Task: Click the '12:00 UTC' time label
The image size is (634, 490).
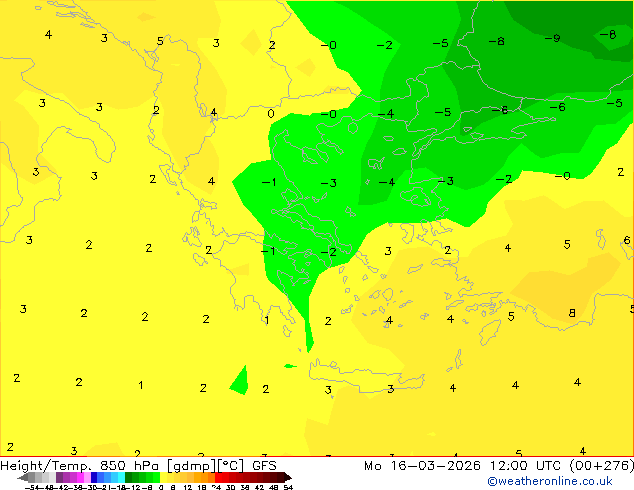Action: 525,466
